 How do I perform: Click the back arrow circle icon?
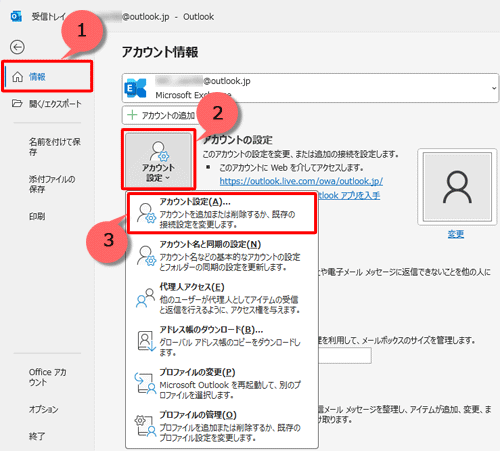pyautogui.click(x=17, y=47)
